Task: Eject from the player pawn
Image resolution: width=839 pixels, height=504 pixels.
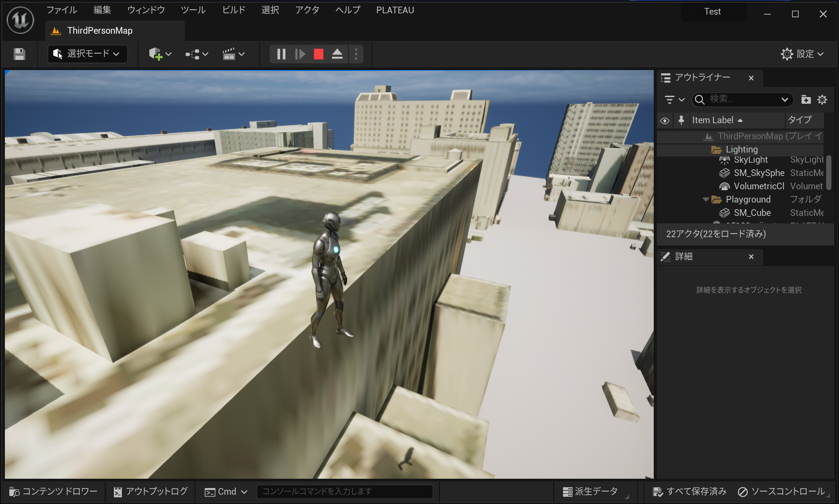Action: point(337,54)
